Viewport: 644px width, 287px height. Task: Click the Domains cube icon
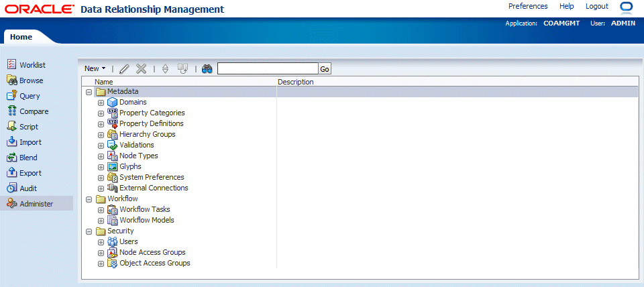click(112, 102)
